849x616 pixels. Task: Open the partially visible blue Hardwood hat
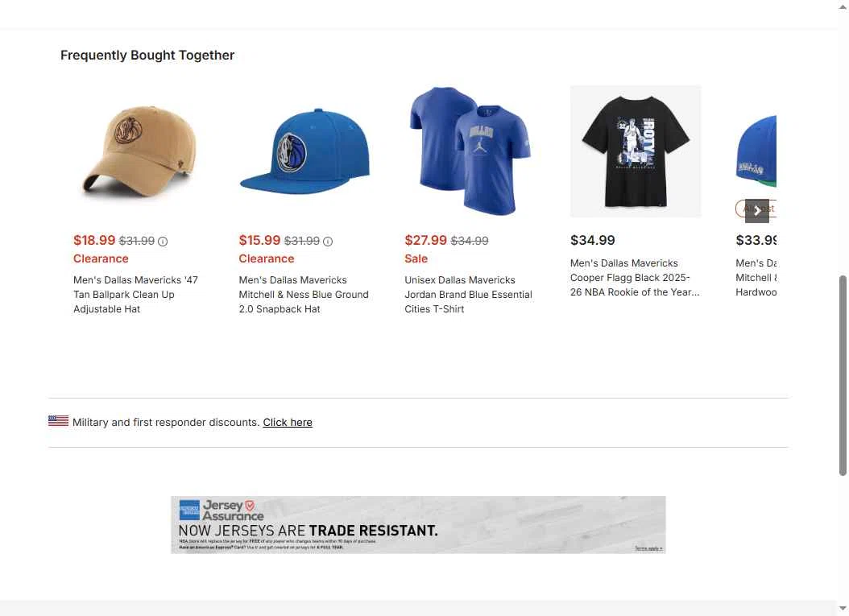(756, 151)
